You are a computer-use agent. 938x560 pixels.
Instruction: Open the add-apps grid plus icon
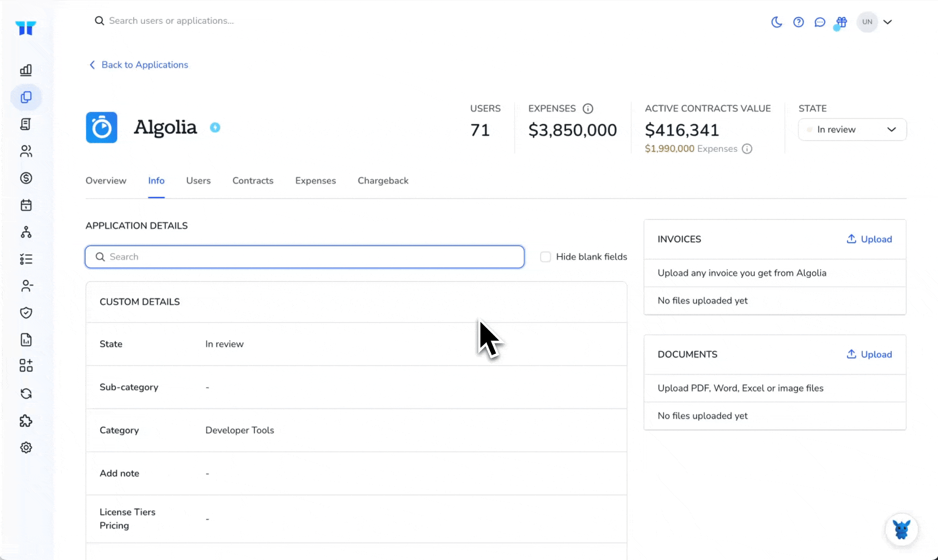(x=26, y=366)
